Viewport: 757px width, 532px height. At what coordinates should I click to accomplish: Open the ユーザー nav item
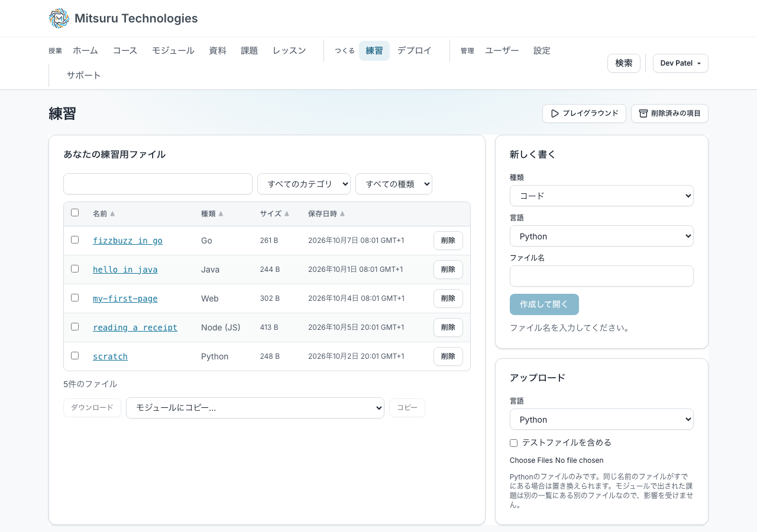click(502, 51)
